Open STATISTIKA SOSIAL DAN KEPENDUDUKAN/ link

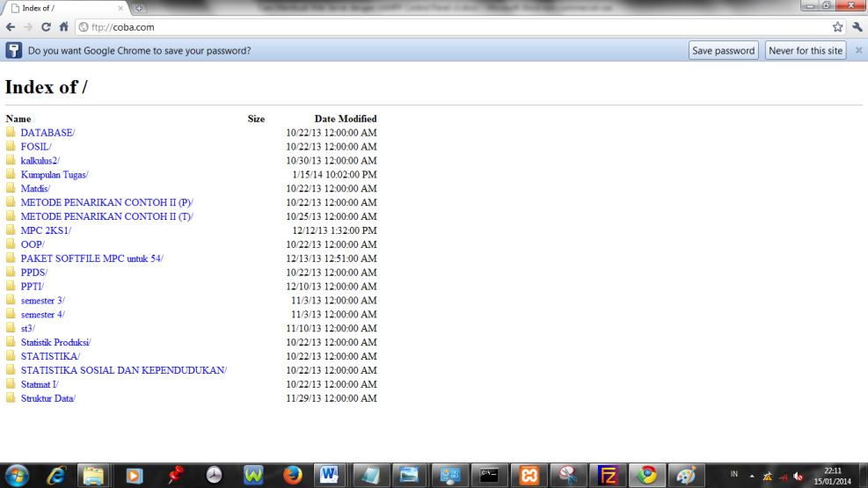pos(123,370)
